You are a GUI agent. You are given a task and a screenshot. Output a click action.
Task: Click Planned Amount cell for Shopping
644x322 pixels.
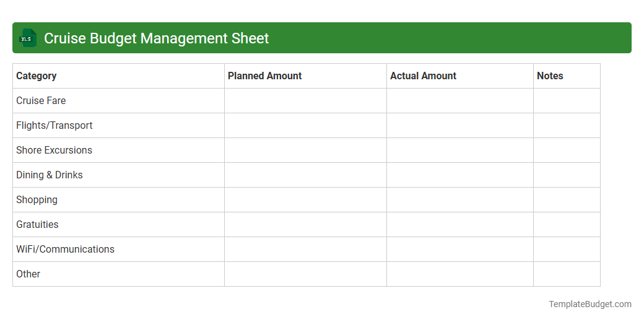[x=305, y=200]
